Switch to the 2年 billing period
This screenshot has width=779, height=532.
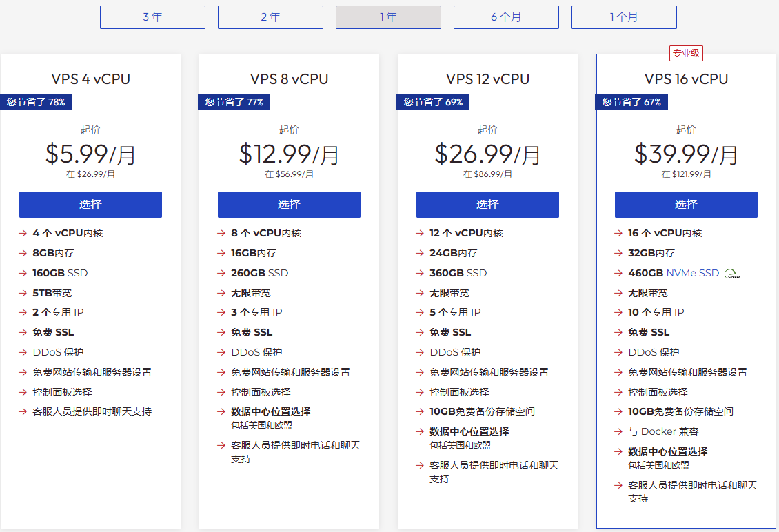point(270,17)
